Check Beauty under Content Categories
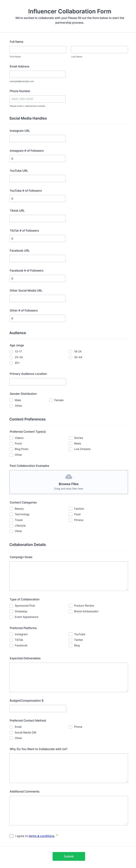The image size is (136, 868). point(11,508)
